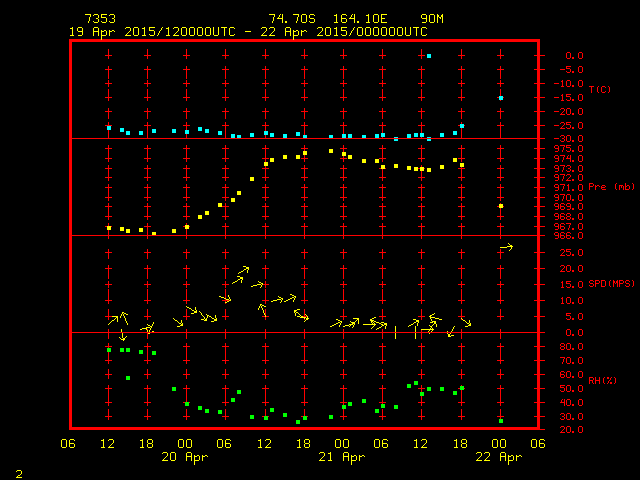The width and height of the screenshot is (640, 480).
Task: Select the Pre (mb) pressure axis label
Action: click(611, 187)
